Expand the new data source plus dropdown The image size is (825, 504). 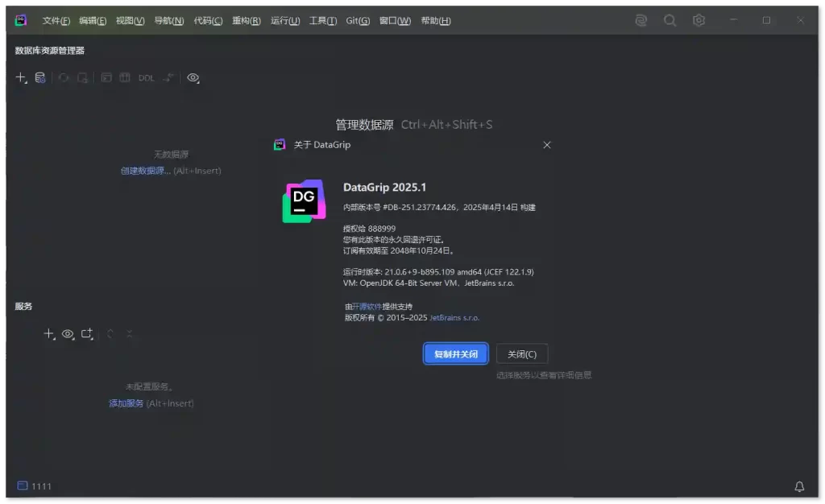click(x=22, y=78)
